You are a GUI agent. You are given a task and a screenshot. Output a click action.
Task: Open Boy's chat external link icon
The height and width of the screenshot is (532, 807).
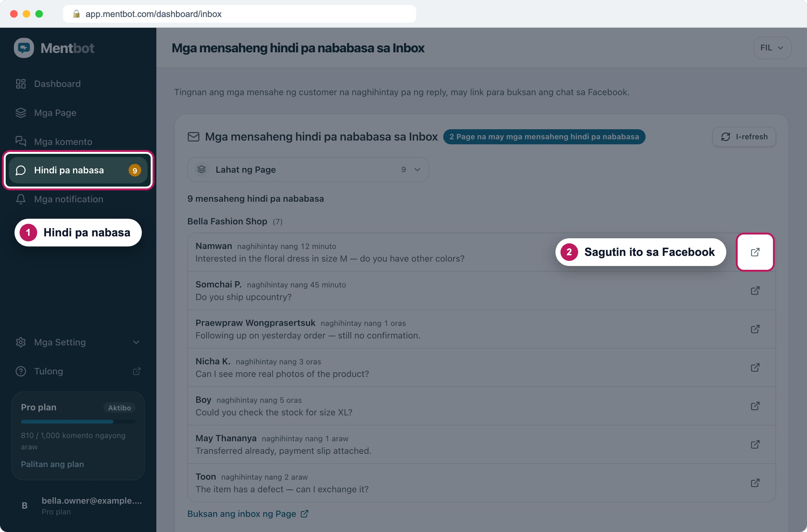[x=755, y=406]
